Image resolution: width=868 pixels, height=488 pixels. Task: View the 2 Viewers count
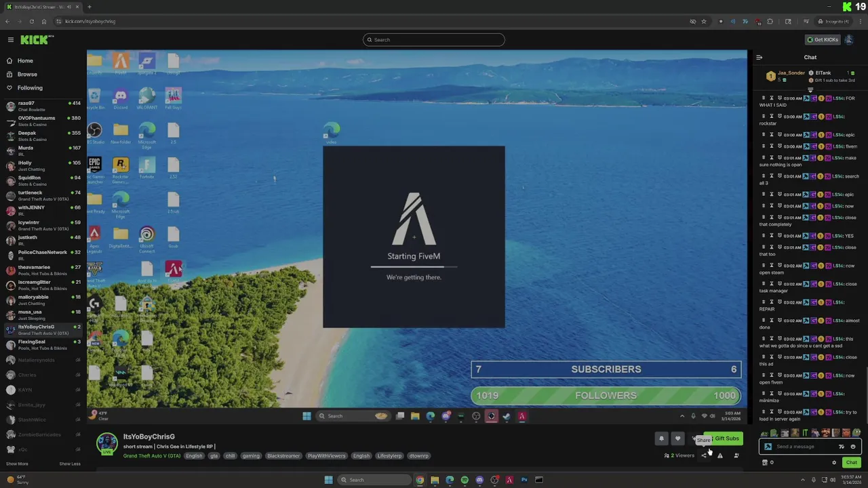point(679,455)
